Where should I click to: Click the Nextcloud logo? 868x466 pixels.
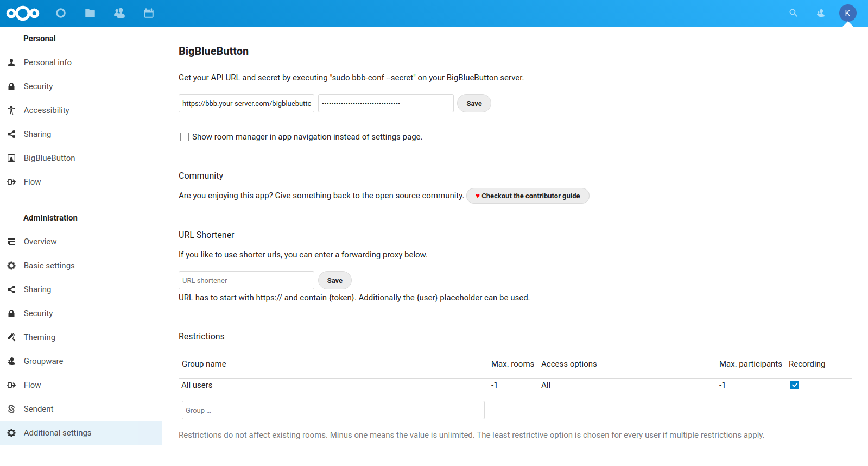tap(23, 13)
